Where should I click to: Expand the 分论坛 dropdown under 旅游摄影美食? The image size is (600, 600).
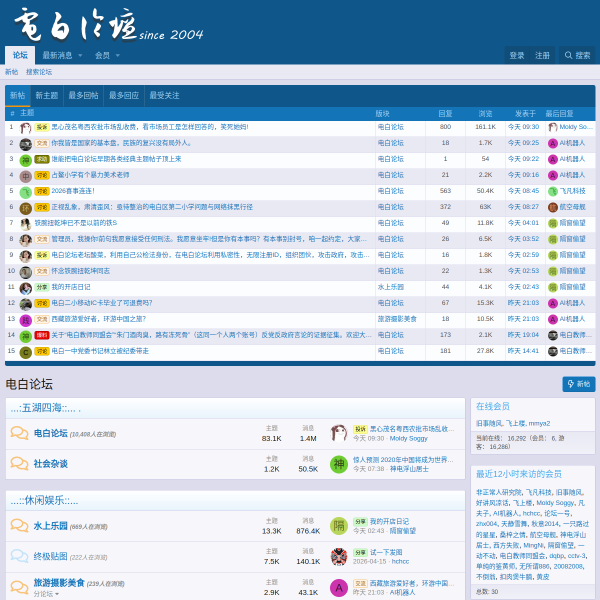(46, 594)
